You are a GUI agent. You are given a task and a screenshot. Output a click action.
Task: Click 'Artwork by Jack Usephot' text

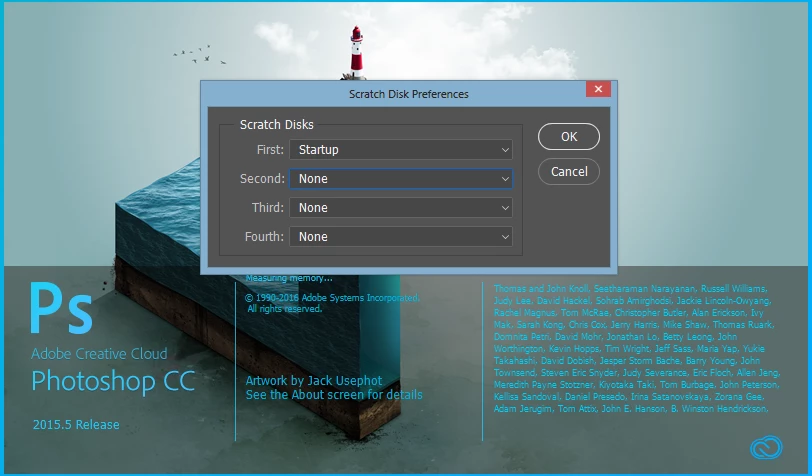[x=314, y=381]
